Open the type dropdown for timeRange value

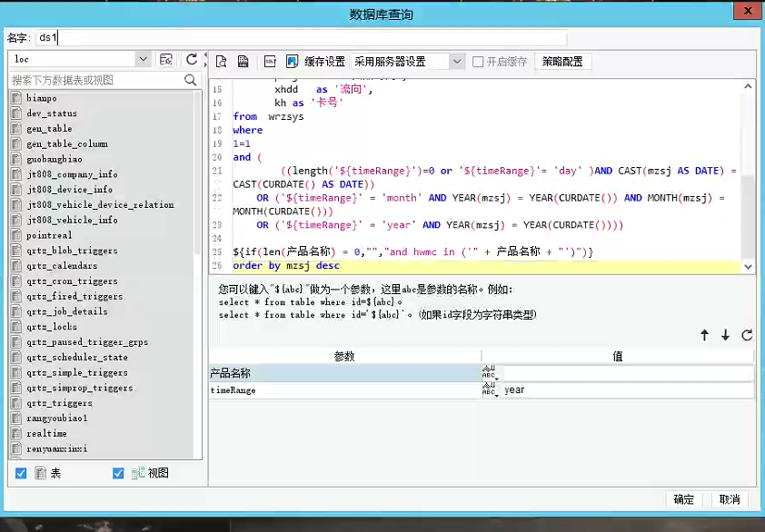coord(490,389)
